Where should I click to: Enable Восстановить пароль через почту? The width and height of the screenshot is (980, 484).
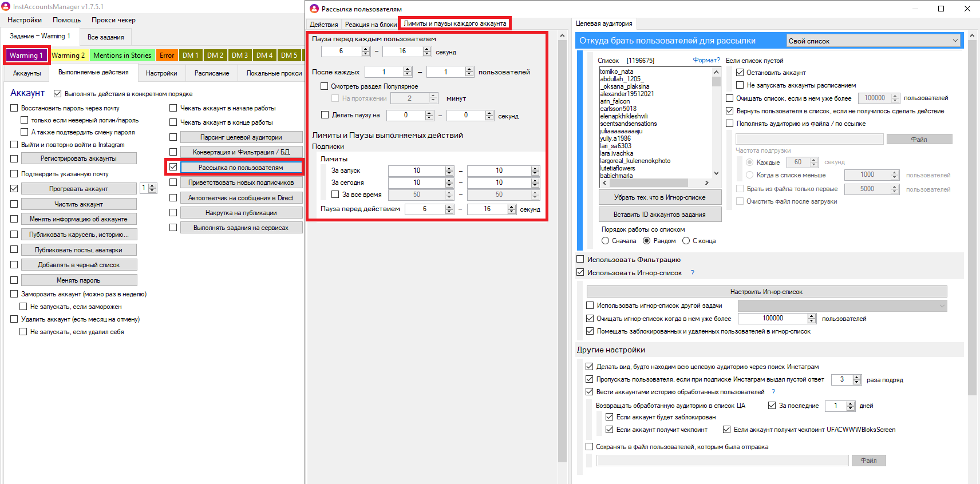(14, 108)
